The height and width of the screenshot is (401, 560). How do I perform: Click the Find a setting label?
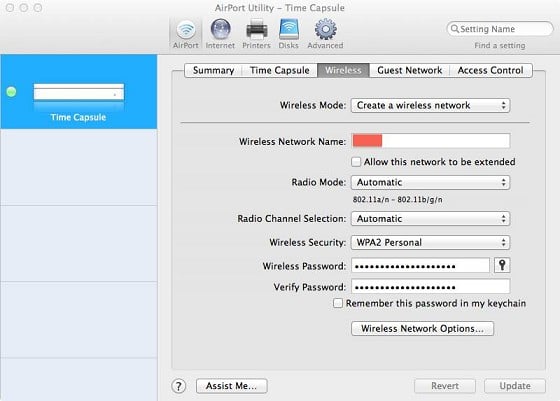coord(500,46)
